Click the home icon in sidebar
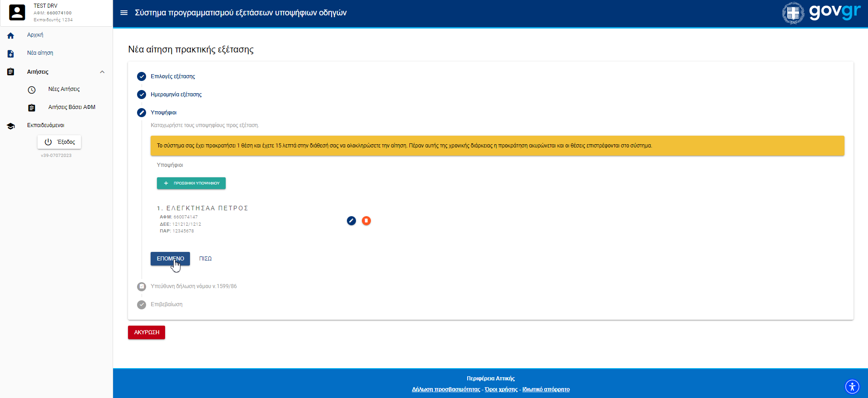The height and width of the screenshot is (398, 868). [11, 36]
